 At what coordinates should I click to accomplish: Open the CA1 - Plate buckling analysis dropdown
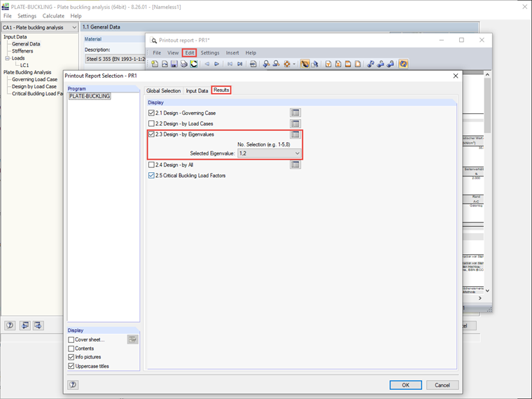[40, 27]
